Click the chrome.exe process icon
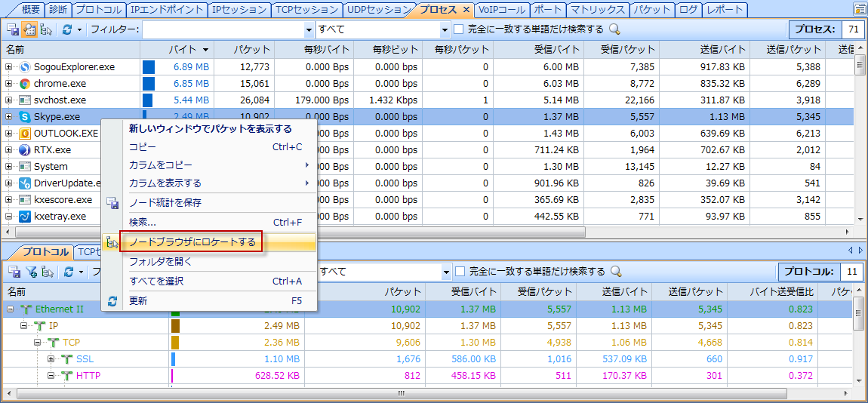Screen dimensions: 868x403 pyautogui.click(x=25, y=84)
